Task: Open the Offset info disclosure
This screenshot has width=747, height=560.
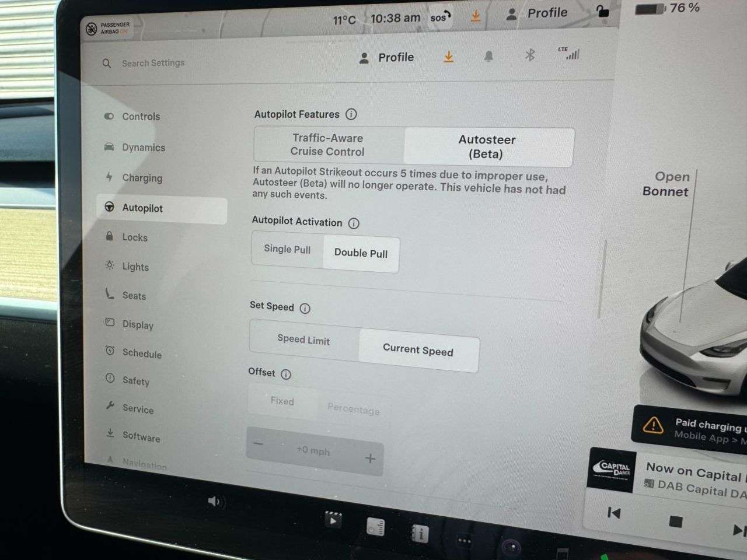Action: pyautogui.click(x=286, y=374)
